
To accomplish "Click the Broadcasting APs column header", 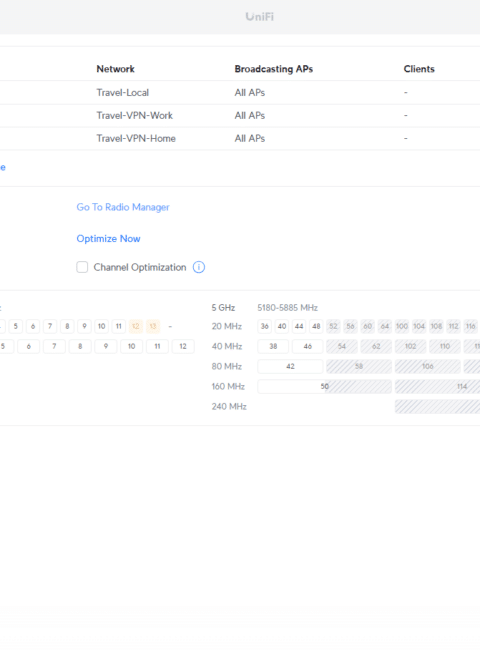I will [x=274, y=69].
